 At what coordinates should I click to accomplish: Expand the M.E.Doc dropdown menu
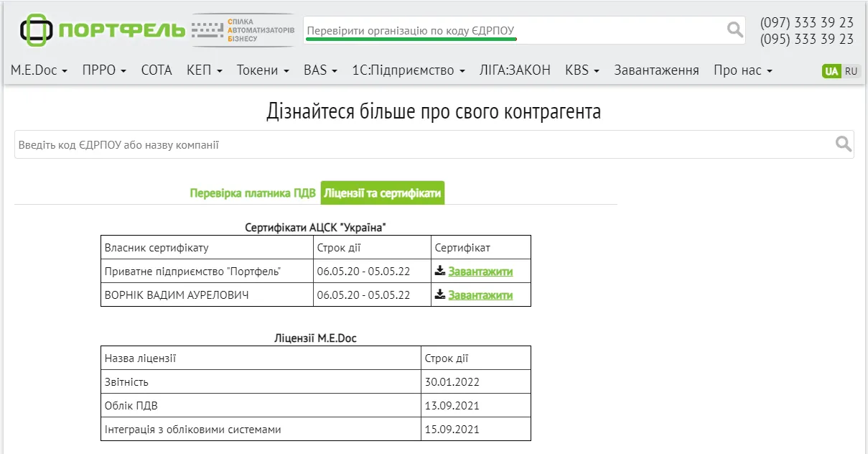click(x=39, y=70)
